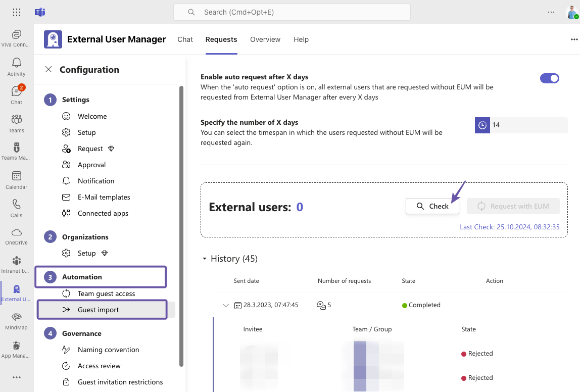Click the Sent date column header
580x392 pixels.
247,281
